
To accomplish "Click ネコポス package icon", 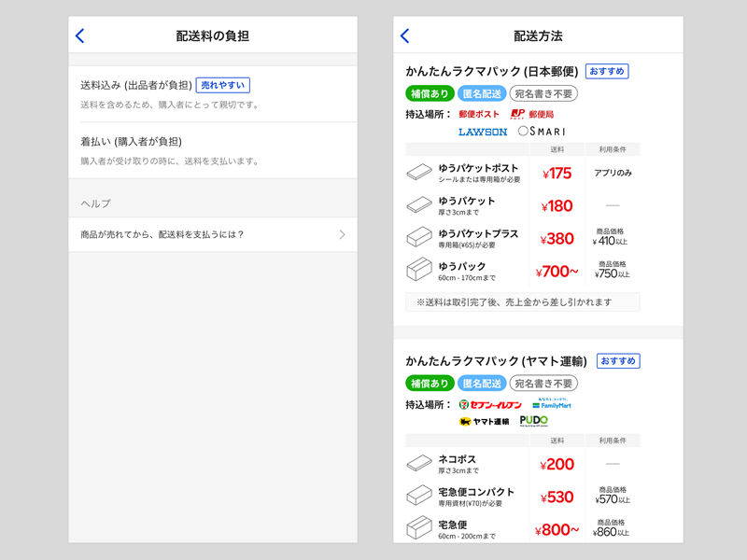I will pos(418,463).
